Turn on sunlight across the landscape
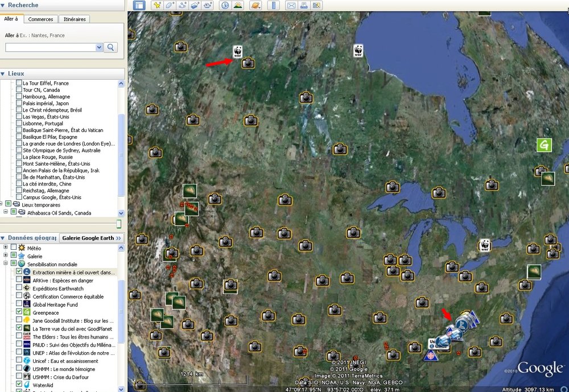 click(238, 5)
